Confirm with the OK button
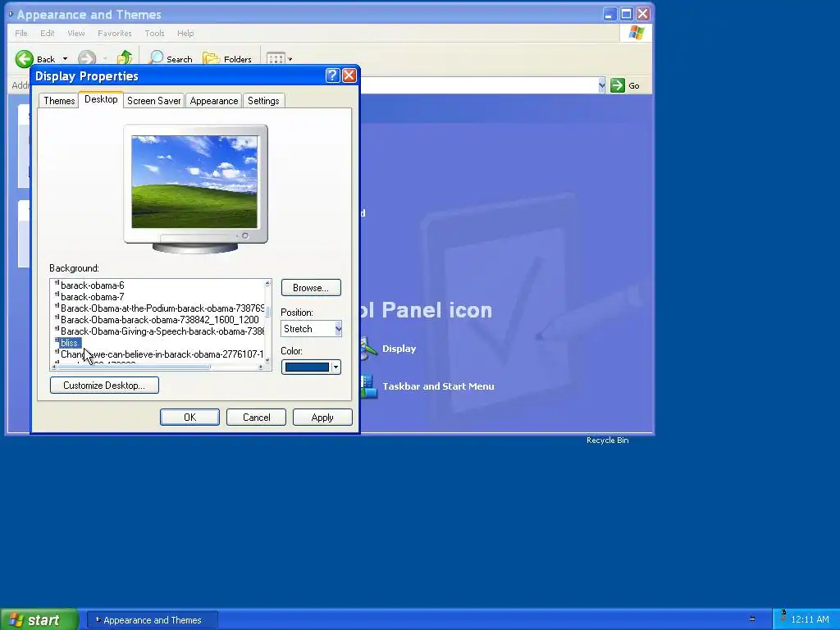 point(189,418)
